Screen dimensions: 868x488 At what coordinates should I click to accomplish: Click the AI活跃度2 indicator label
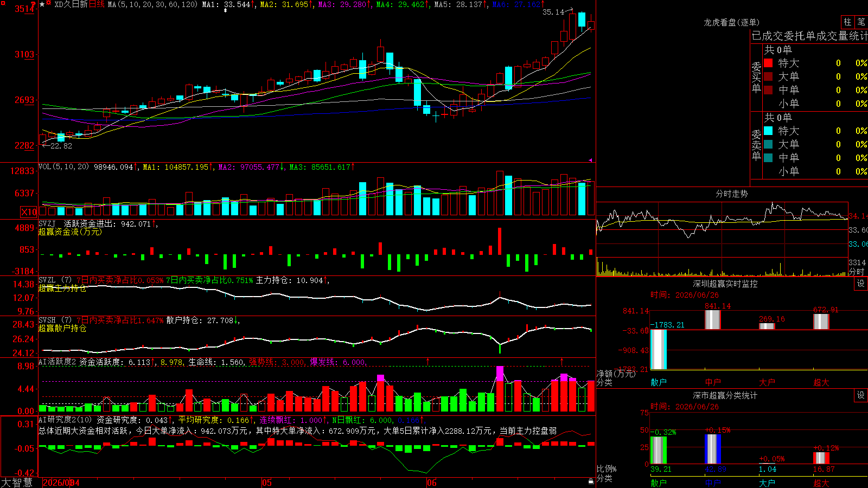click(58, 362)
